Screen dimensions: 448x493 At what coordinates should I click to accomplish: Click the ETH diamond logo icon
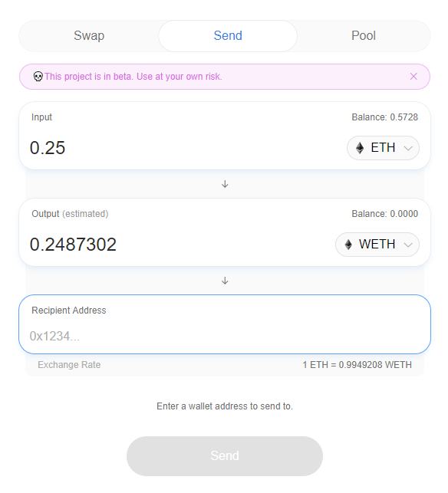click(360, 148)
